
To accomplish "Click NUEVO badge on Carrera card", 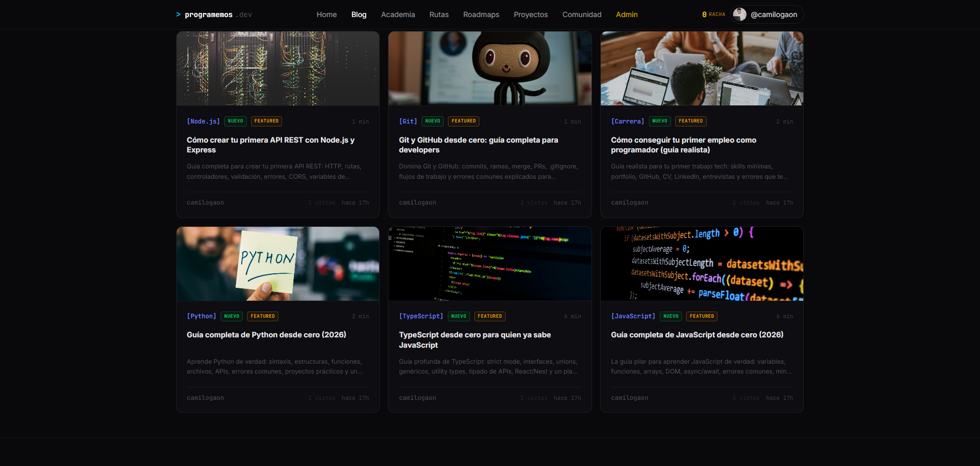I will coord(660,121).
